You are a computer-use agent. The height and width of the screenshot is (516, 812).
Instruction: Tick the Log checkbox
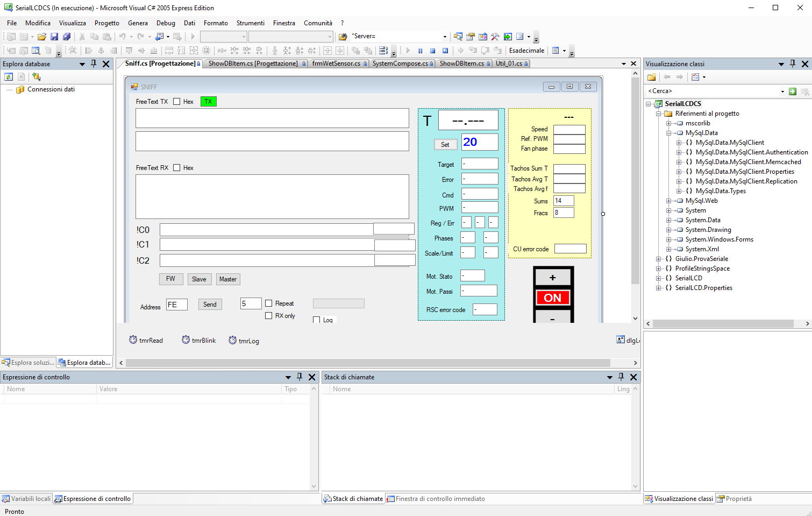pyautogui.click(x=317, y=320)
